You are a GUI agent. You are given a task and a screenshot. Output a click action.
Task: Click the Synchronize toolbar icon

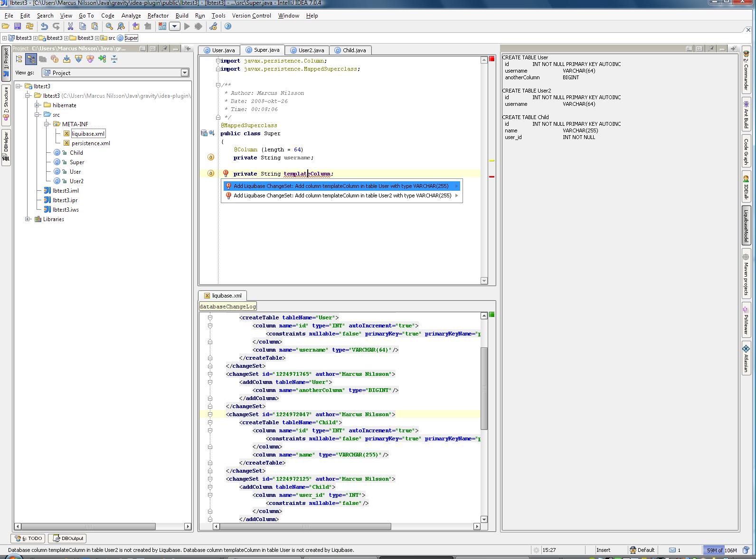coord(29,27)
